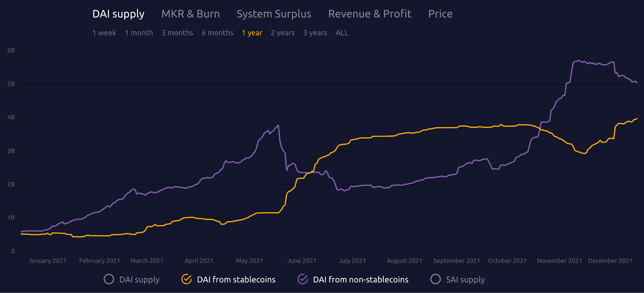Enable the DAI supply series circle
Viewport: 644px width, 293px height.
109,279
